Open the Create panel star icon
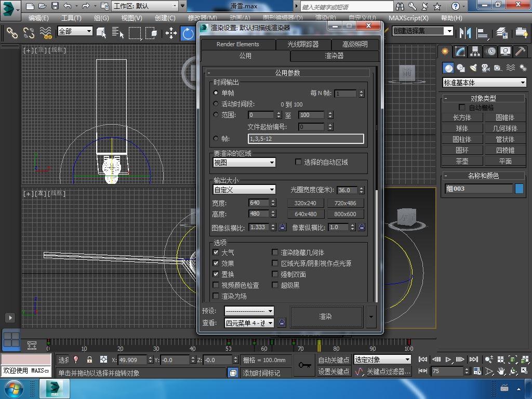The height and width of the screenshot is (399, 532). 445,51
